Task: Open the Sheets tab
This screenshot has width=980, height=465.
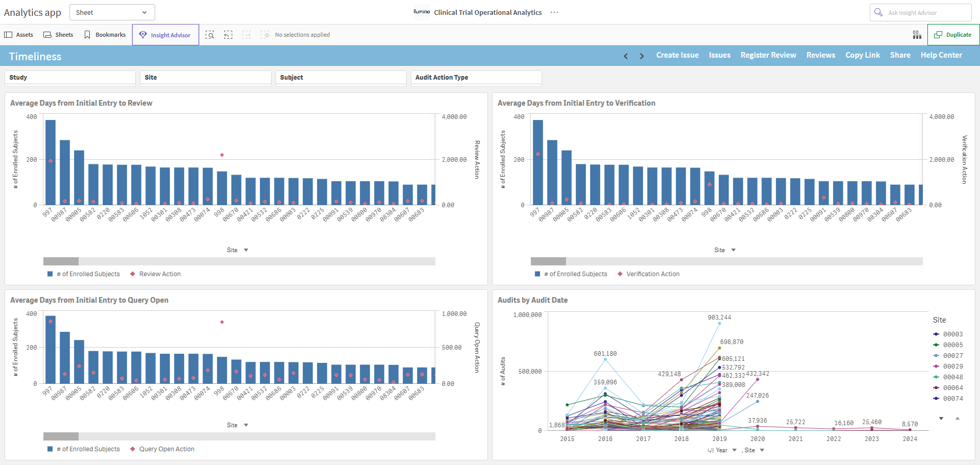Action: pos(59,35)
